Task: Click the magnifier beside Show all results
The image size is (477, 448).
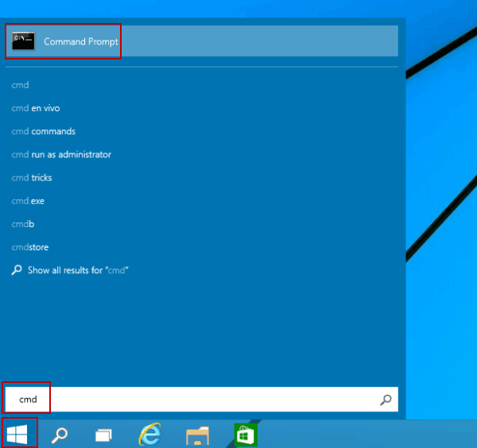Action: click(x=17, y=270)
